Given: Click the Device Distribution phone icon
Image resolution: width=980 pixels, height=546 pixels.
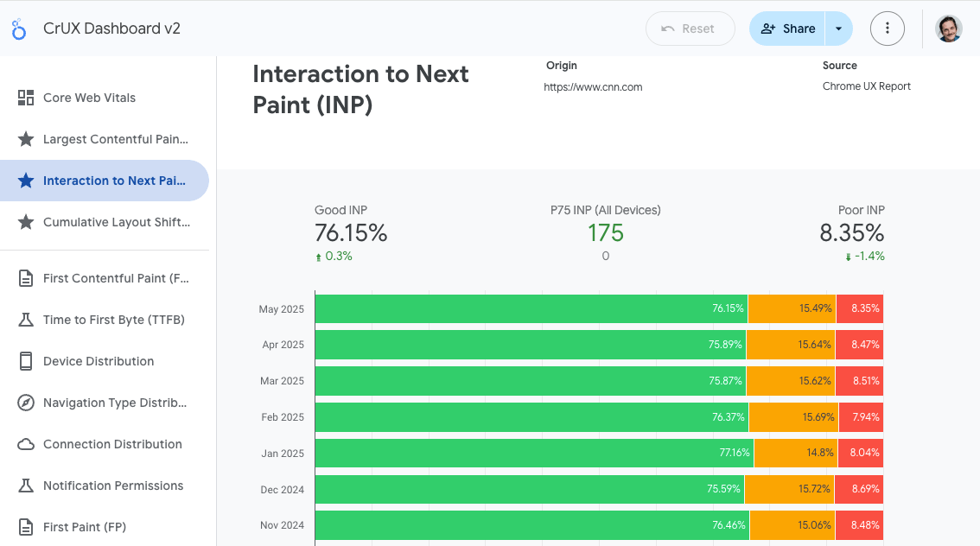Looking at the screenshot, I should 25,361.
